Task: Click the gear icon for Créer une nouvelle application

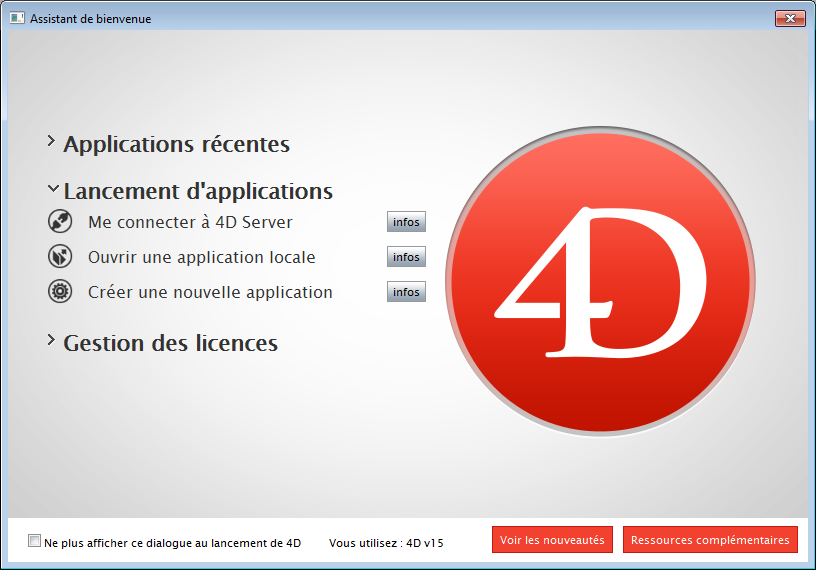Action: (x=60, y=292)
